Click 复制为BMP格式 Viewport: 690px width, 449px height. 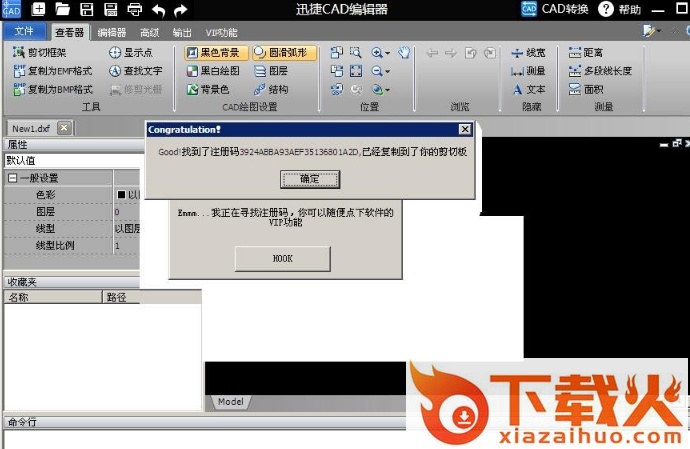tap(53, 89)
